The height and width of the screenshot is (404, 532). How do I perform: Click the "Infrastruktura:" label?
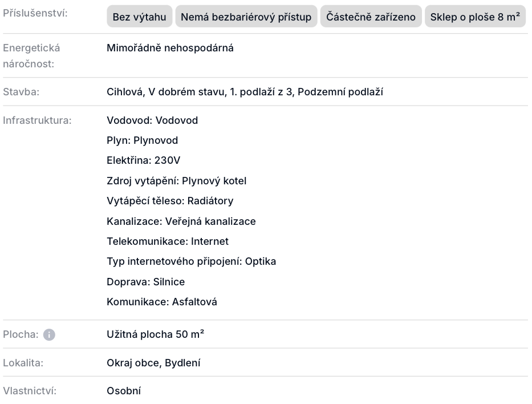point(37,120)
